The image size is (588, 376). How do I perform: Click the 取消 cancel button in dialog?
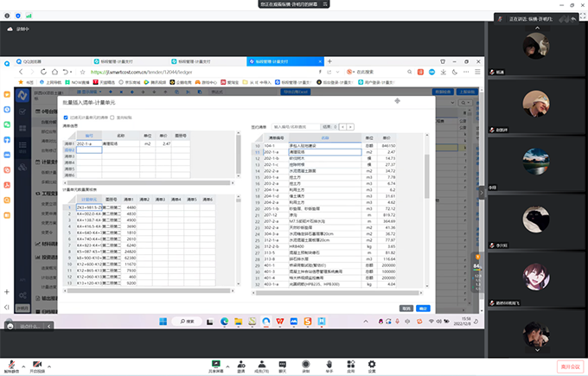click(406, 307)
